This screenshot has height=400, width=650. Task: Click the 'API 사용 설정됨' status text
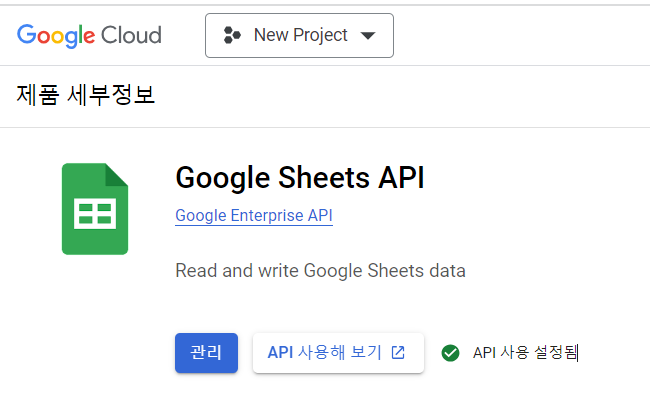coord(525,353)
